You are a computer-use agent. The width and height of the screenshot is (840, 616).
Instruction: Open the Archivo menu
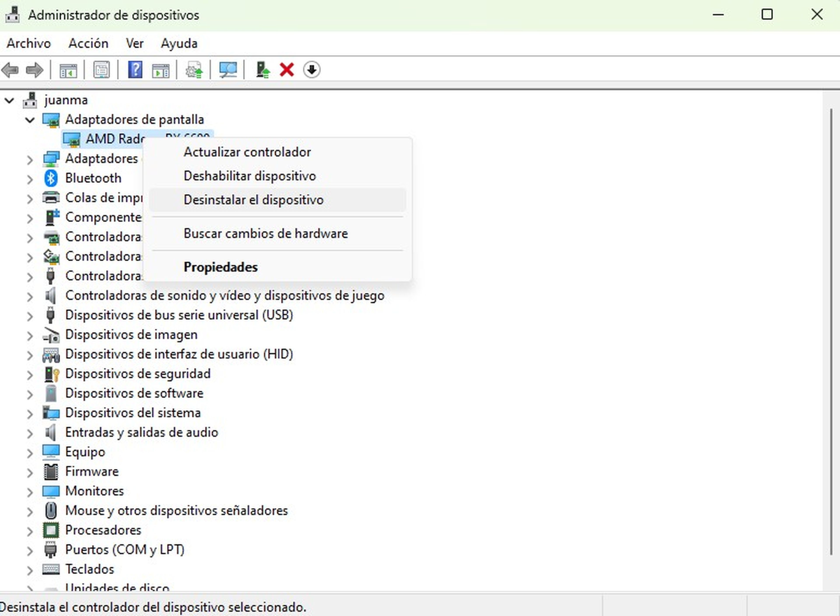pos(29,43)
